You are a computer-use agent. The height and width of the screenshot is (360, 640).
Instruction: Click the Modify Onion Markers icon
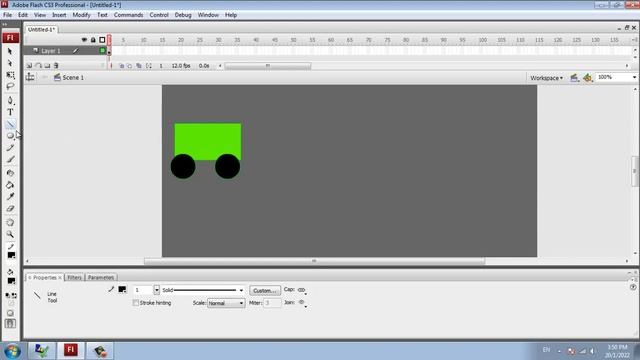click(149, 66)
